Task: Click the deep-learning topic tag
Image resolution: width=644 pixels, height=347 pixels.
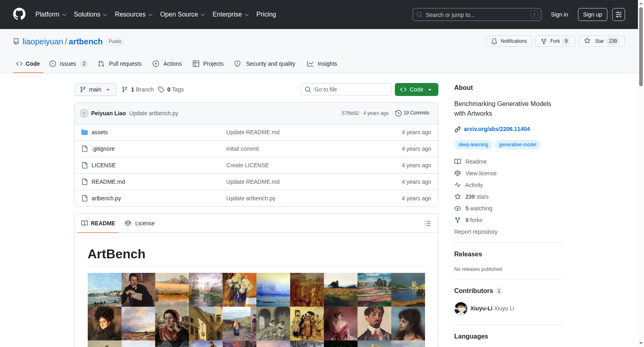Action: (473, 145)
